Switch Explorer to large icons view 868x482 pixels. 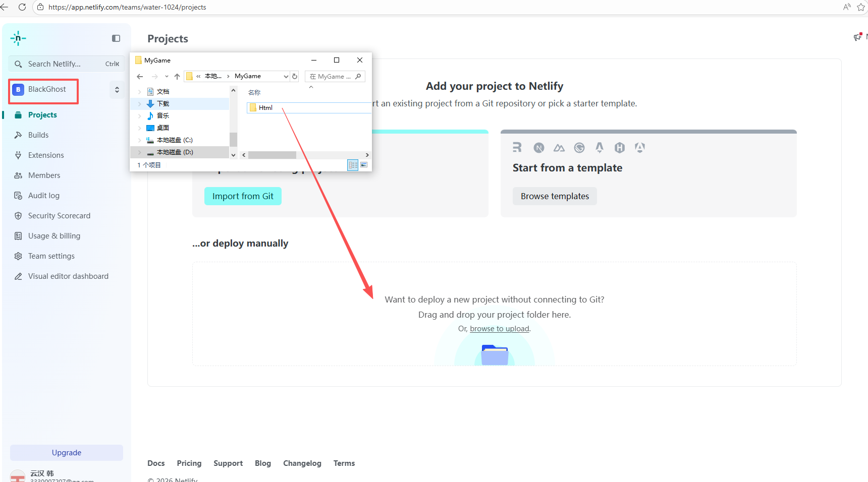364,165
